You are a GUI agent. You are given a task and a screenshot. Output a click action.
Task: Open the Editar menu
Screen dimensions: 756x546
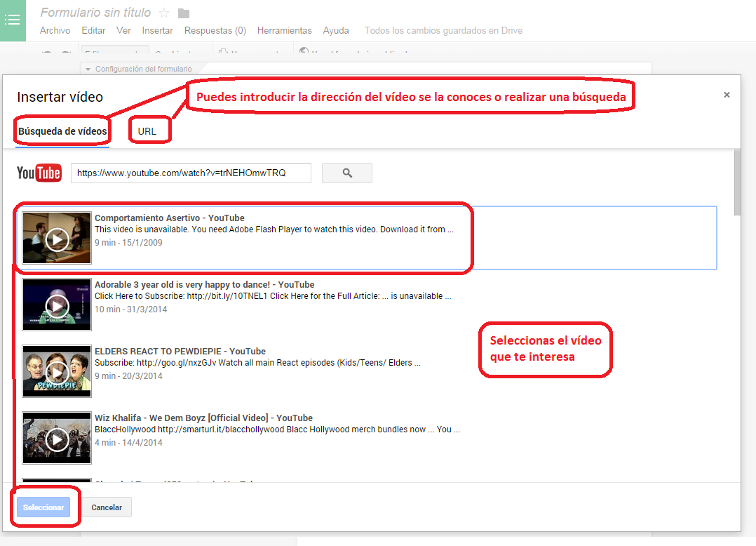(93, 30)
